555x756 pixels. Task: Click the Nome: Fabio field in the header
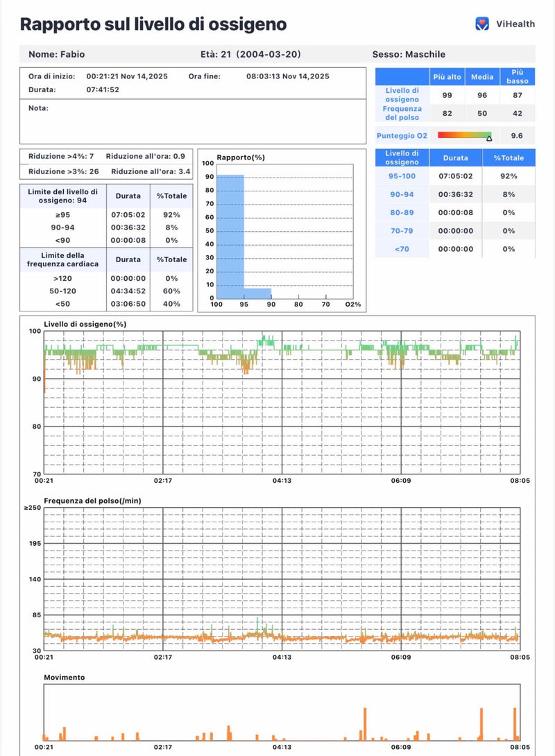[x=57, y=54]
